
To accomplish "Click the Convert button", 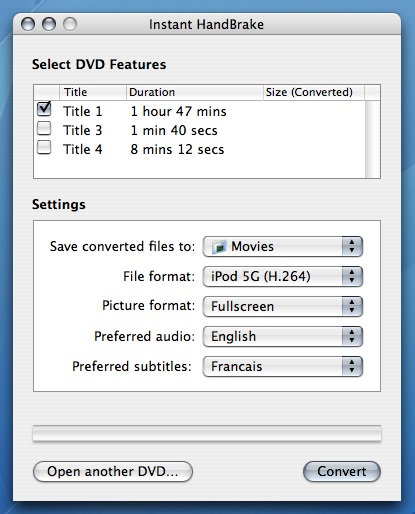I will coord(342,471).
